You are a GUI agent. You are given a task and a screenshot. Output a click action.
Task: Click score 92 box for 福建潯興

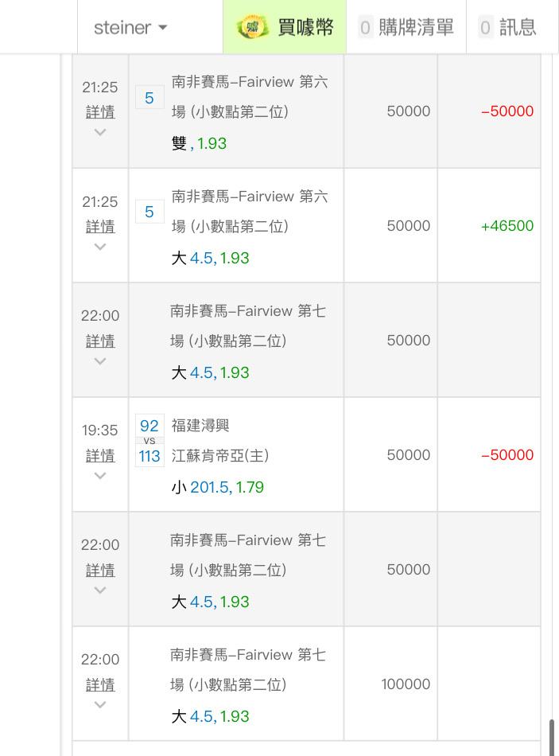(149, 426)
